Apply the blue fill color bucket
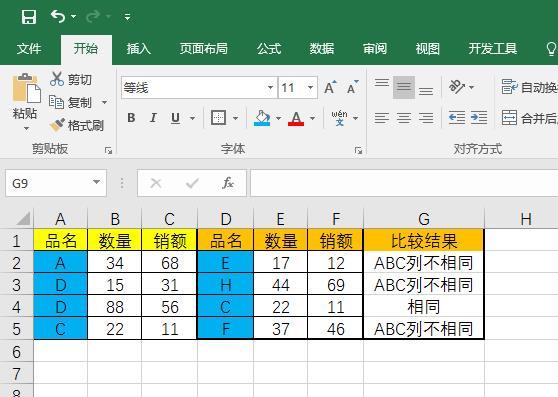The height and width of the screenshot is (397, 558). tap(262, 117)
